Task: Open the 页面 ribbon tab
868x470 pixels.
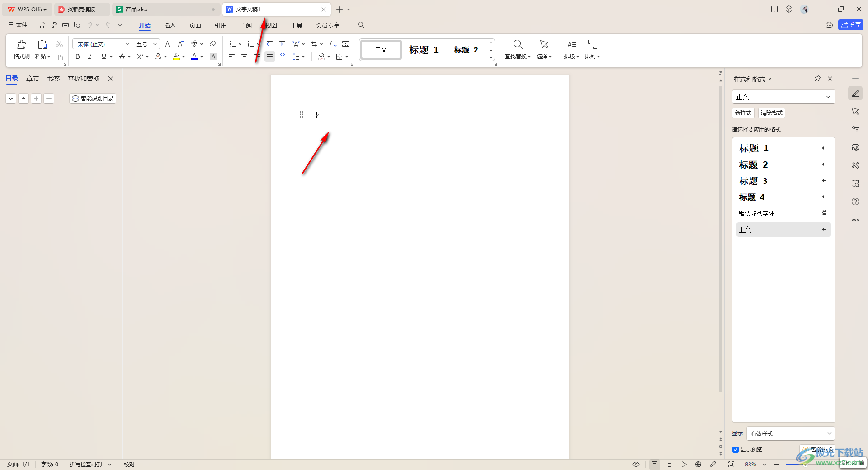Action: click(x=195, y=25)
